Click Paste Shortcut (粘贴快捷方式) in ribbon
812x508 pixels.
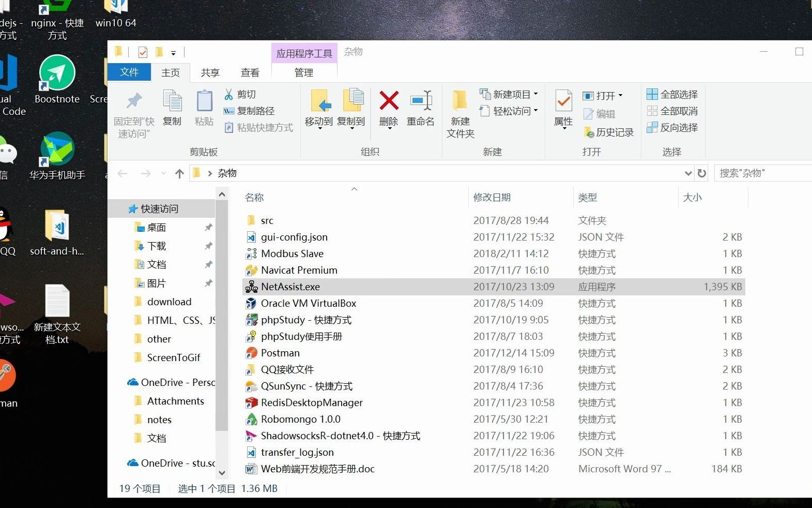(258, 127)
